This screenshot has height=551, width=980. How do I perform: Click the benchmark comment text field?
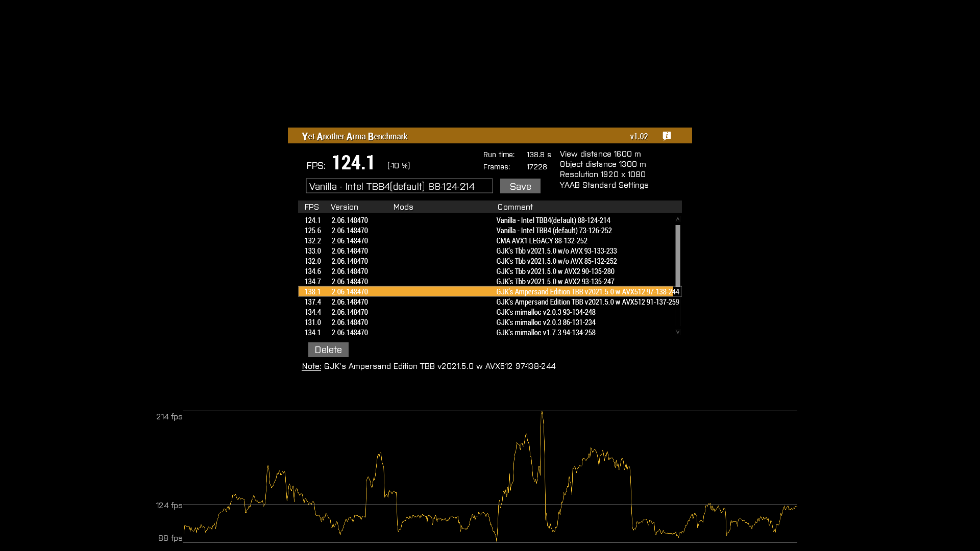point(399,186)
